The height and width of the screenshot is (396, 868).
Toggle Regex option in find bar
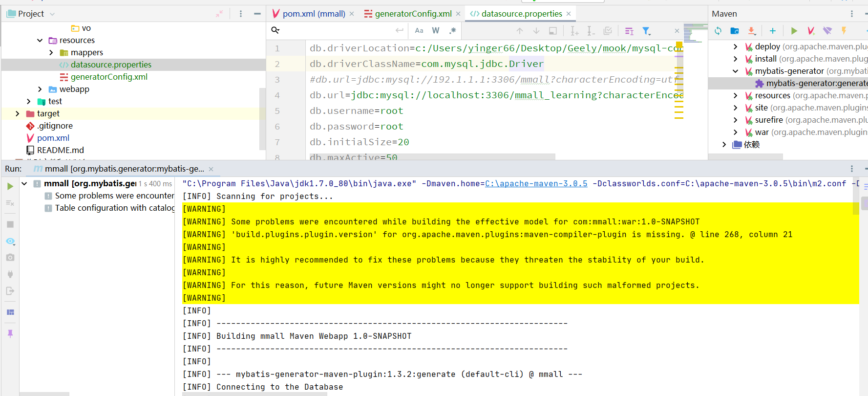[453, 30]
